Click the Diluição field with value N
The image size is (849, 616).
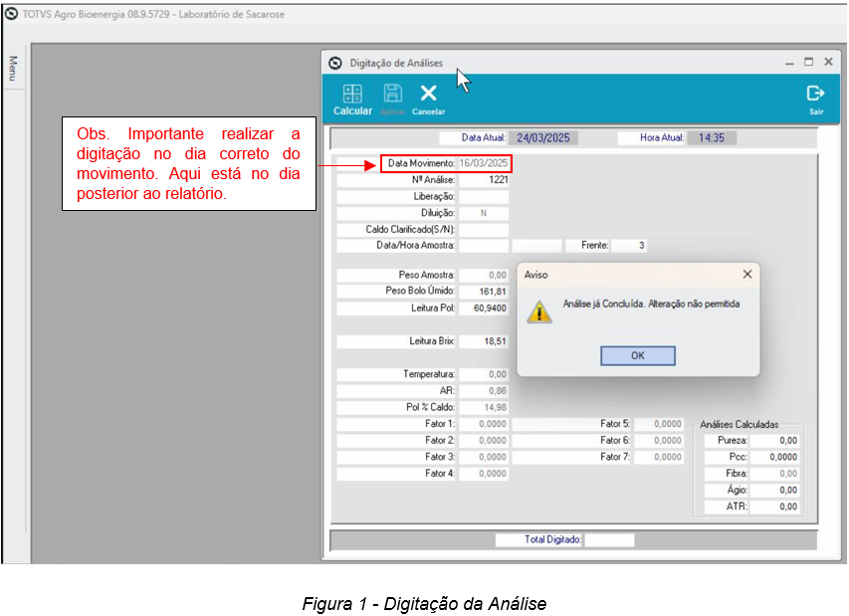coord(484,213)
